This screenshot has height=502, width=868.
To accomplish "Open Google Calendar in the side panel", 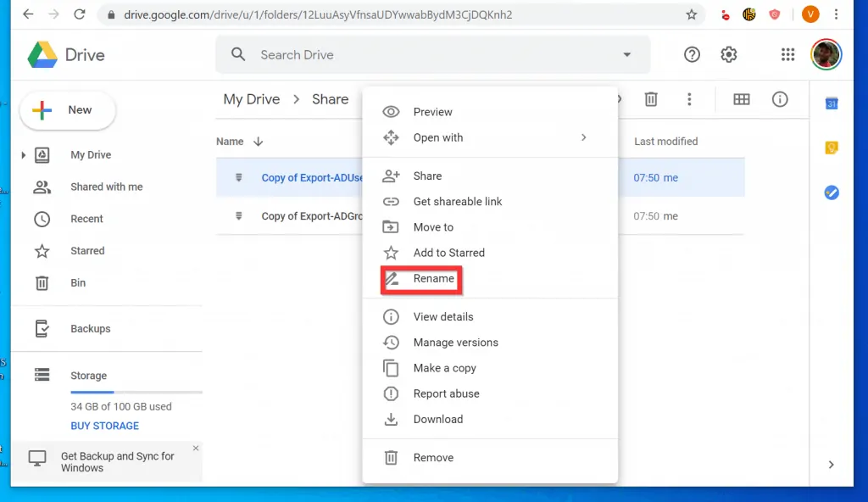I will coord(831,102).
